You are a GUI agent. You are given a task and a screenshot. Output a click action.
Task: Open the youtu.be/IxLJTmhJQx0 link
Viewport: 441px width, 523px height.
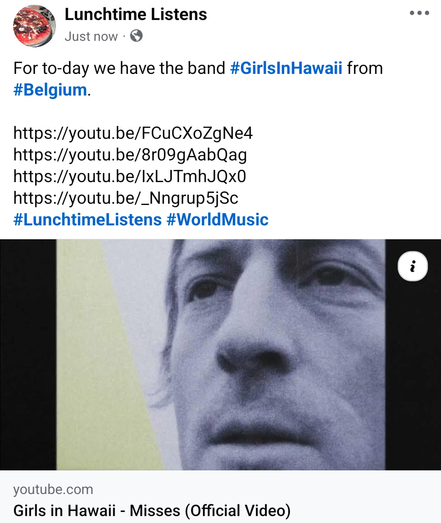(129, 176)
